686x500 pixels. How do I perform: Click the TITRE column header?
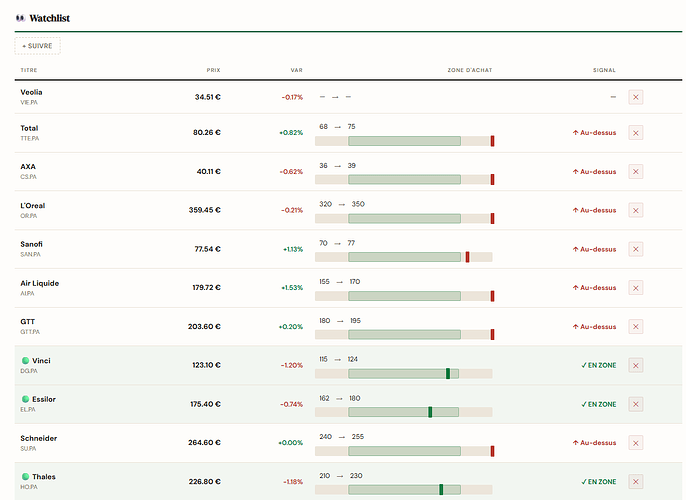[x=29, y=70]
